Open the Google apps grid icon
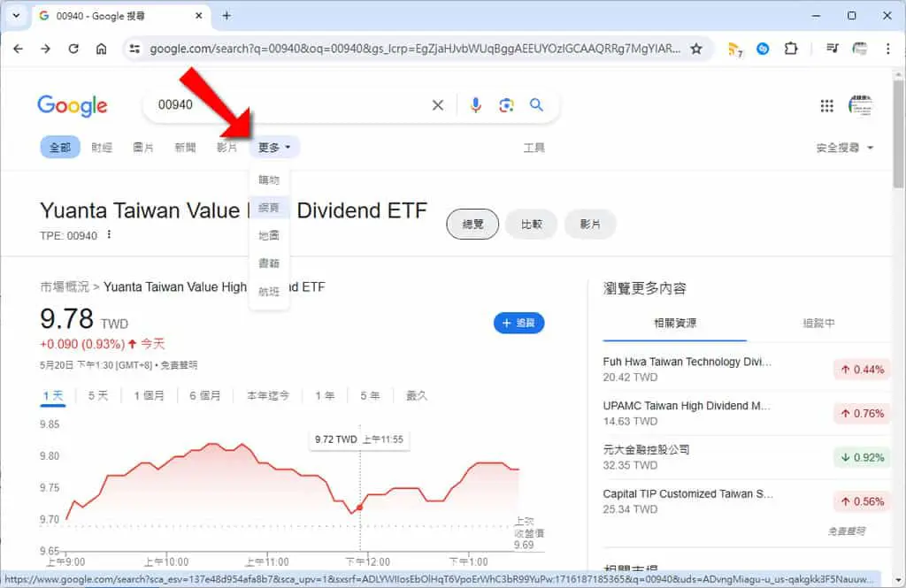The width and height of the screenshot is (906, 588). point(827,106)
